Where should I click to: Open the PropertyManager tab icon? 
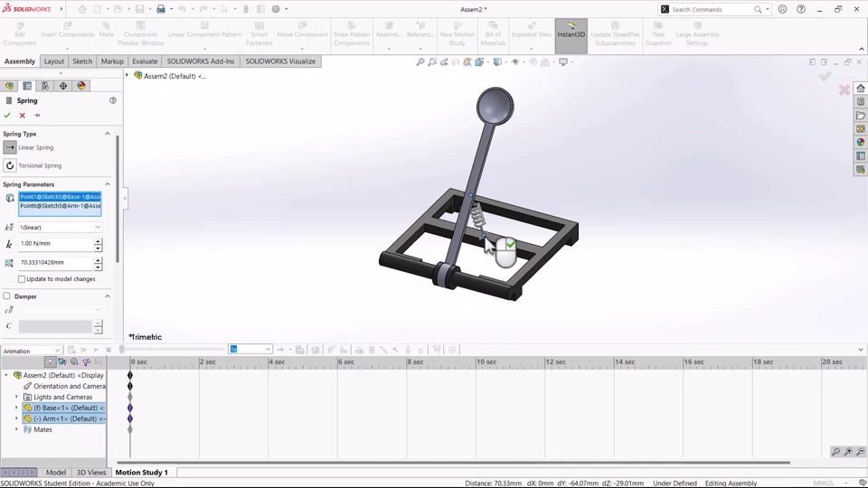[x=27, y=86]
